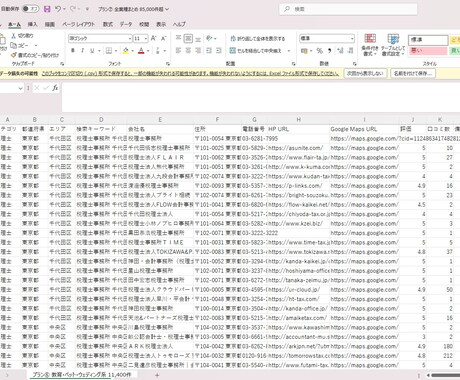Viewport: 460px width, 380px height.
Task: Open the Insert ribbon tab
Action: click(x=32, y=24)
